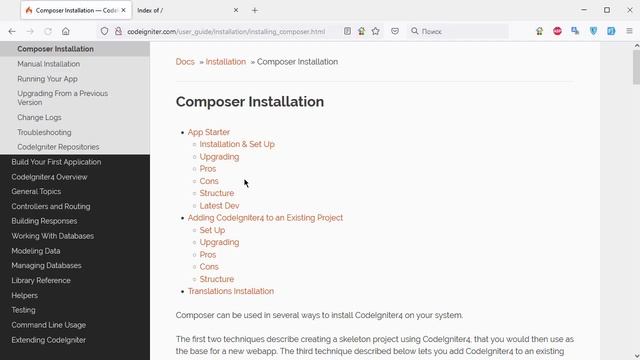Jump to Installation & Set Up
Screen dimensions: 640x360
[237, 144]
